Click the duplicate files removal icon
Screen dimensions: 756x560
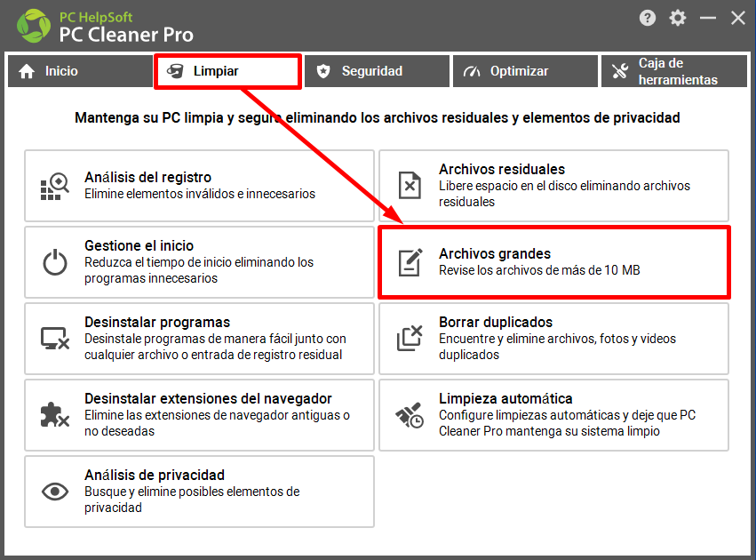[x=410, y=338]
